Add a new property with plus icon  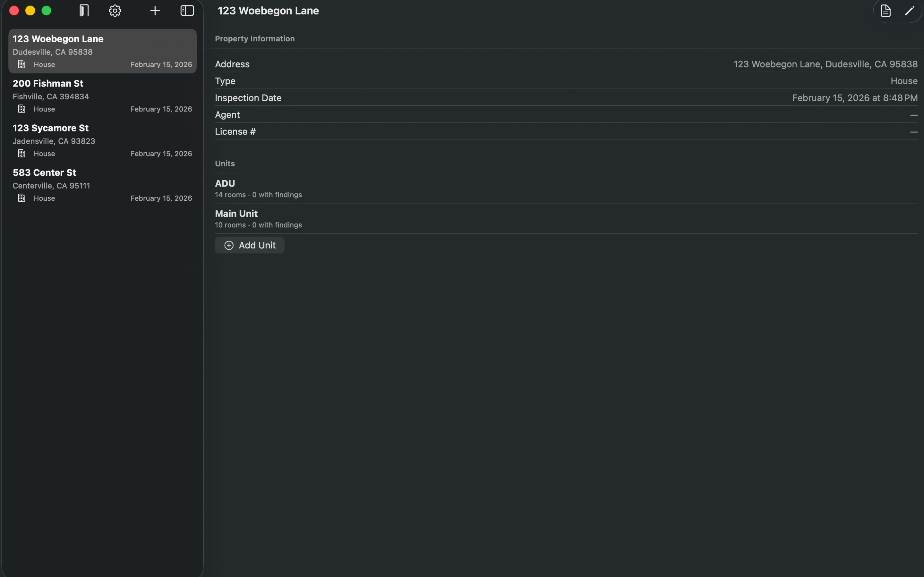click(x=155, y=11)
